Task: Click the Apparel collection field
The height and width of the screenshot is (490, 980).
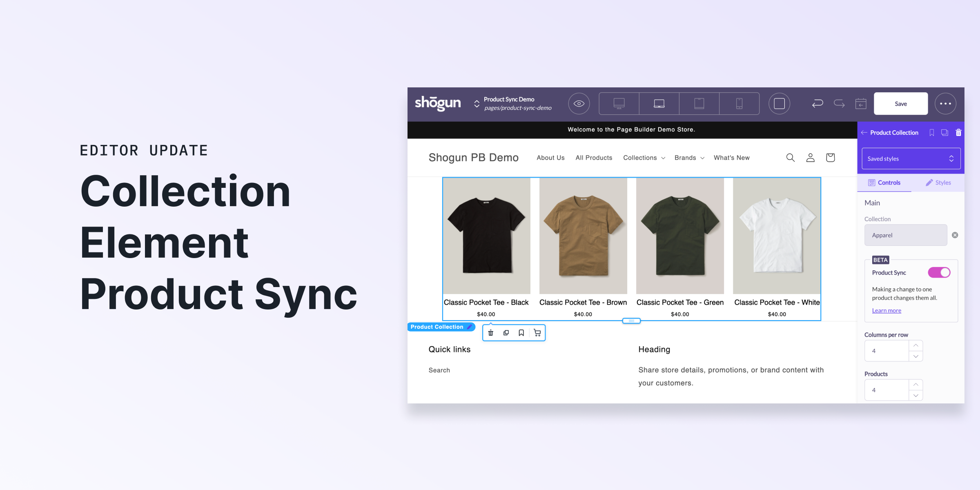Action: pos(906,235)
